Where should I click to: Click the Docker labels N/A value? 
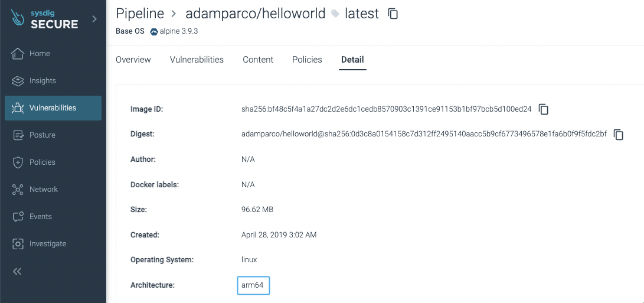[248, 185]
